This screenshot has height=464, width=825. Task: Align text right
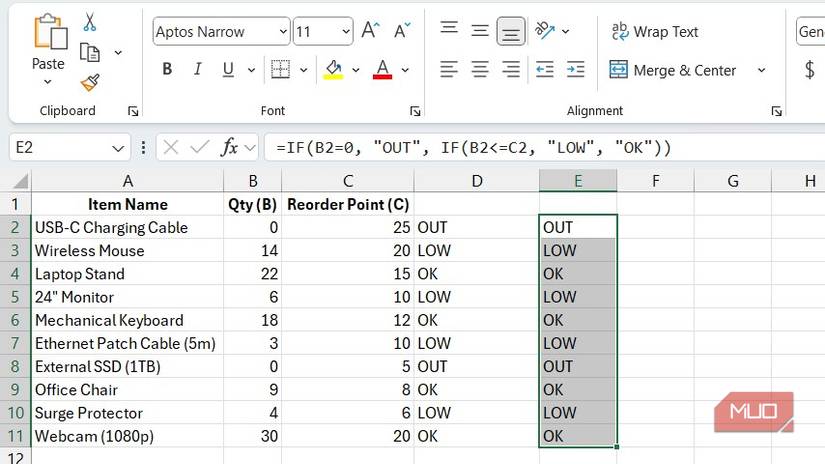coord(511,69)
